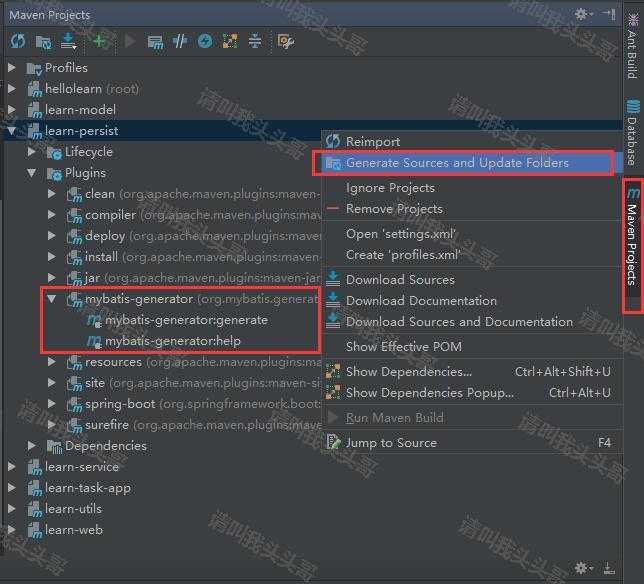The image size is (644, 584).
Task: Choose Download Documentation from context menu
Action: [472, 301]
